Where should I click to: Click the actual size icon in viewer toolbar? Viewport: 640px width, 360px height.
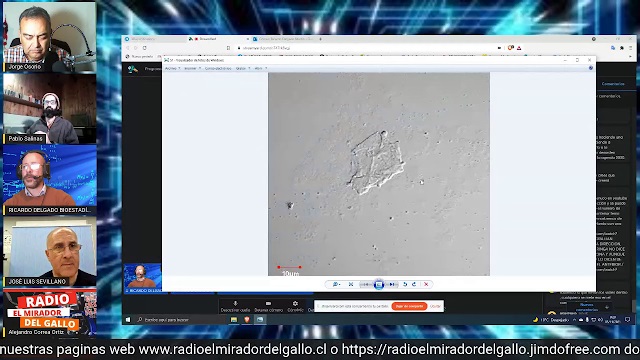(x=351, y=284)
